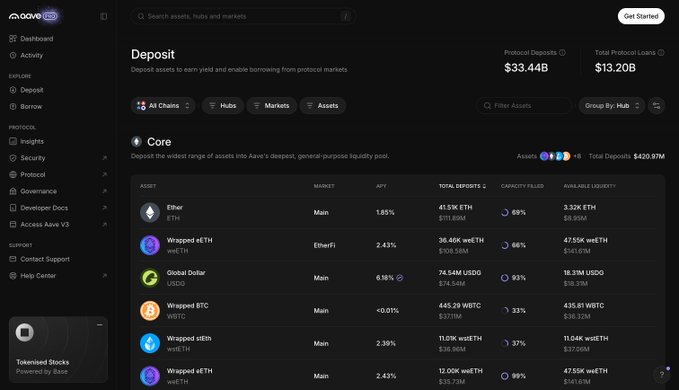
Task: Open the table settings sliders icon
Action: click(x=656, y=106)
